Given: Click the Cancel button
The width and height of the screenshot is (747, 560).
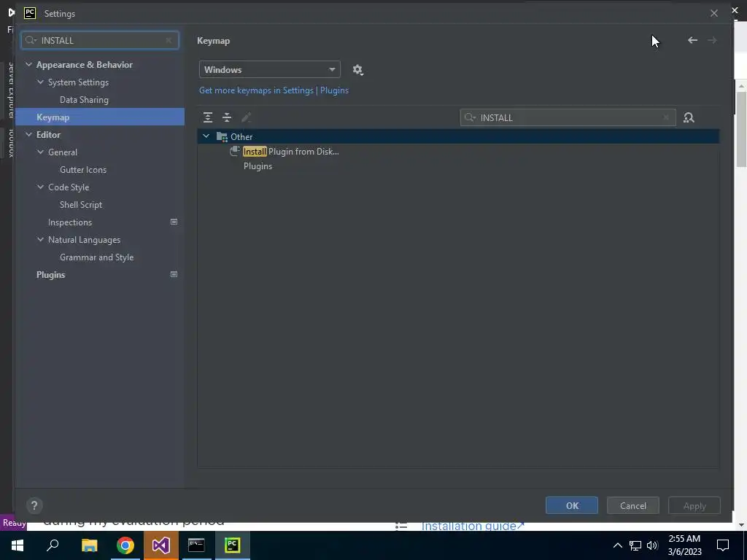Looking at the screenshot, I should [x=633, y=506].
